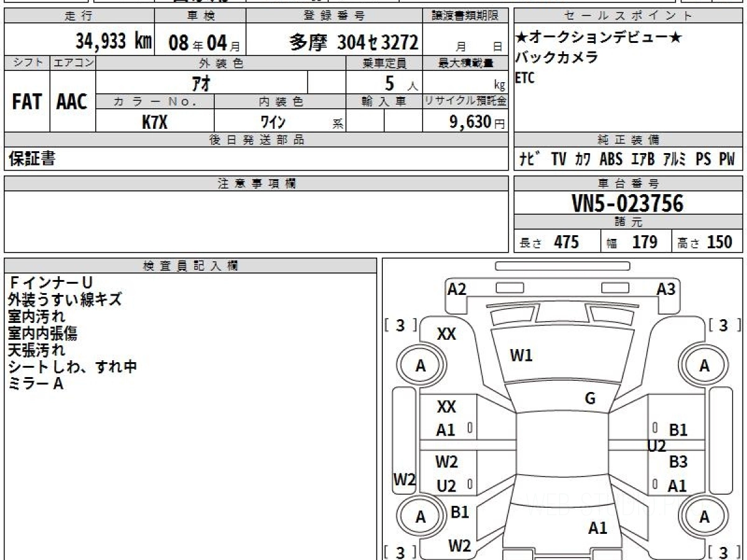Viewport: 747px width, 560px height.
Task: Select recycle deposit amount 9,630円
Action: coord(477,122)
